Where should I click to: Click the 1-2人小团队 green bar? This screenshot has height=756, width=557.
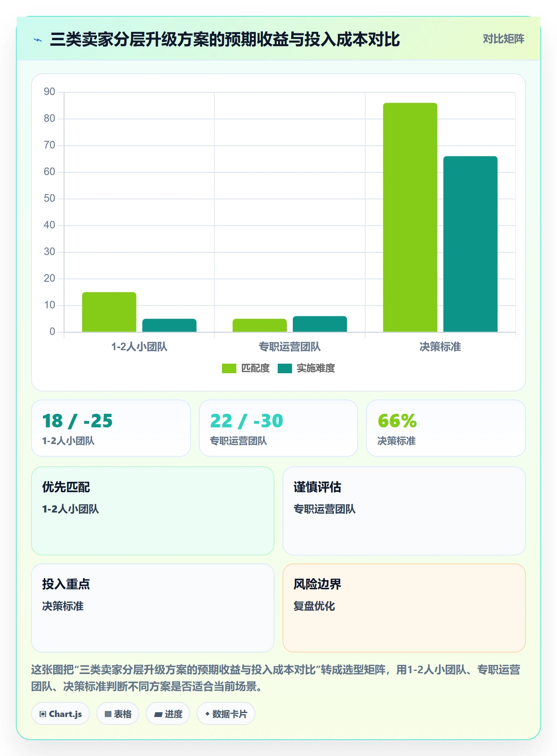(x=109, y=312)
